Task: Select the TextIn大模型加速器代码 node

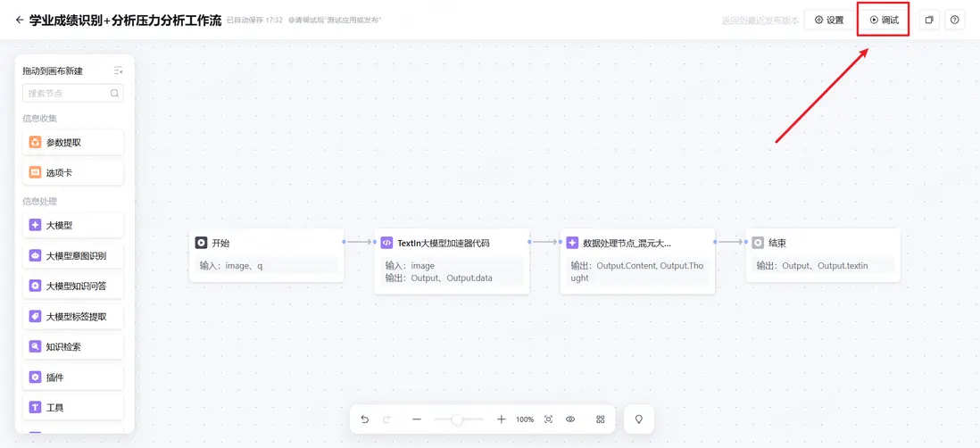Action: (452, 261)
